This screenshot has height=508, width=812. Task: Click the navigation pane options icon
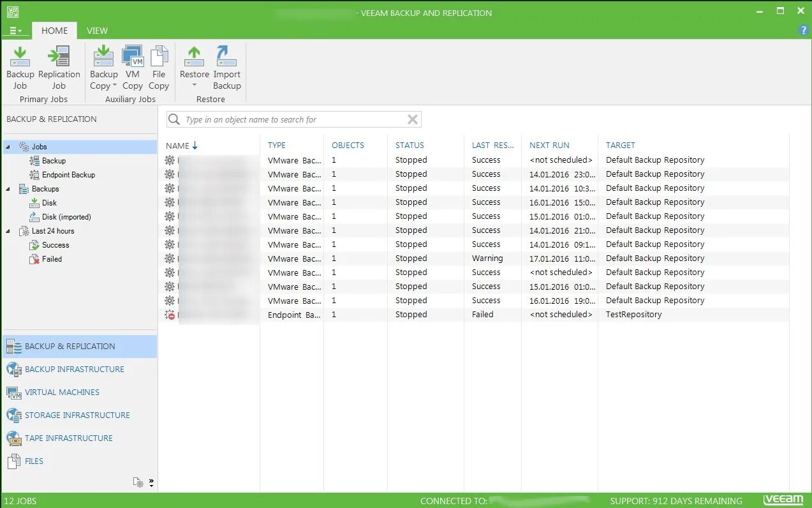click(138, 482)
